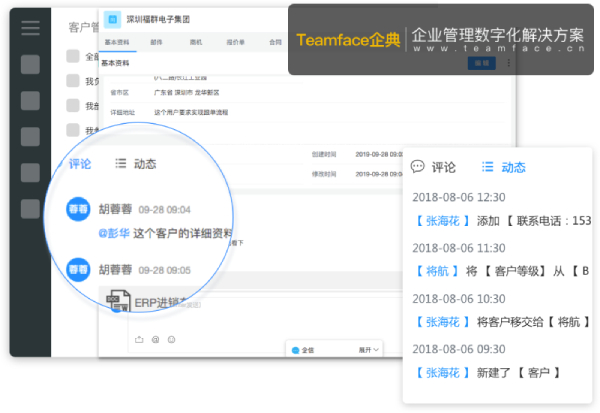
Task: Click the upload/share icon below the comment box
Action: tap(139, 340)
